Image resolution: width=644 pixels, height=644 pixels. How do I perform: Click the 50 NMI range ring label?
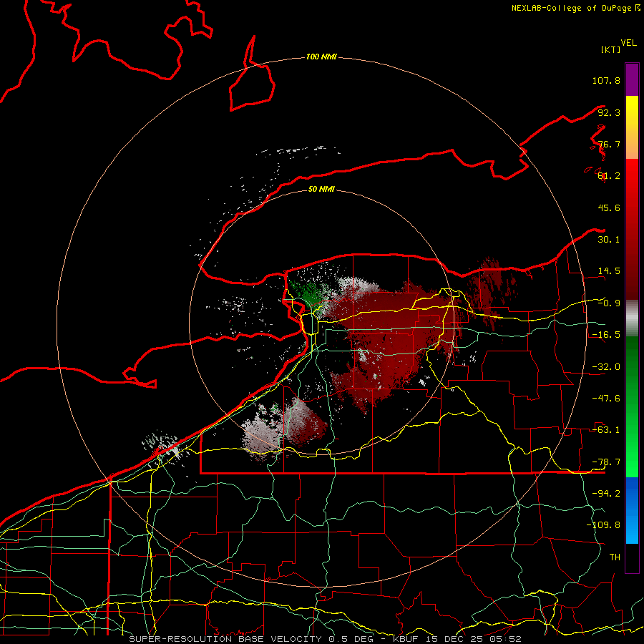321,189
